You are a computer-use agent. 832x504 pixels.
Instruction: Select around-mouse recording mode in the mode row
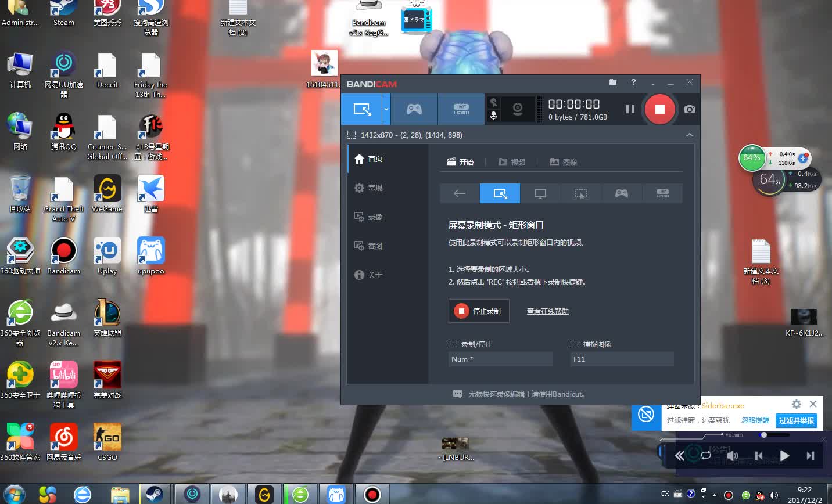pos(581,193)
